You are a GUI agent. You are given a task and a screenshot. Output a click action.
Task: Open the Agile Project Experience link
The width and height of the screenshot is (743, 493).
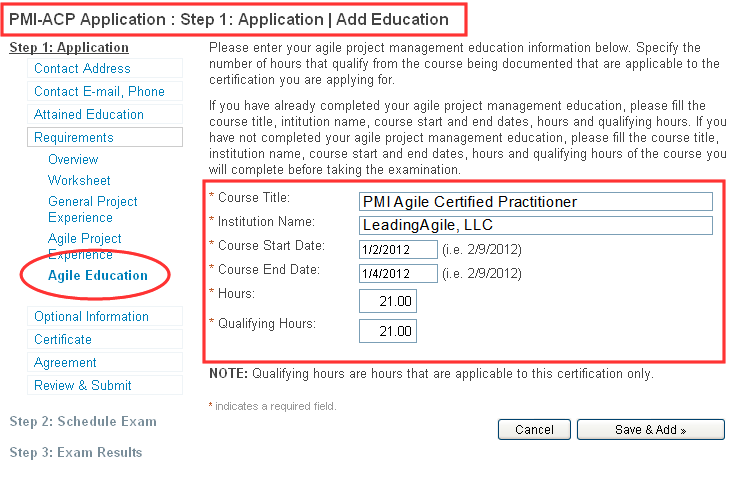pos(84,246)
